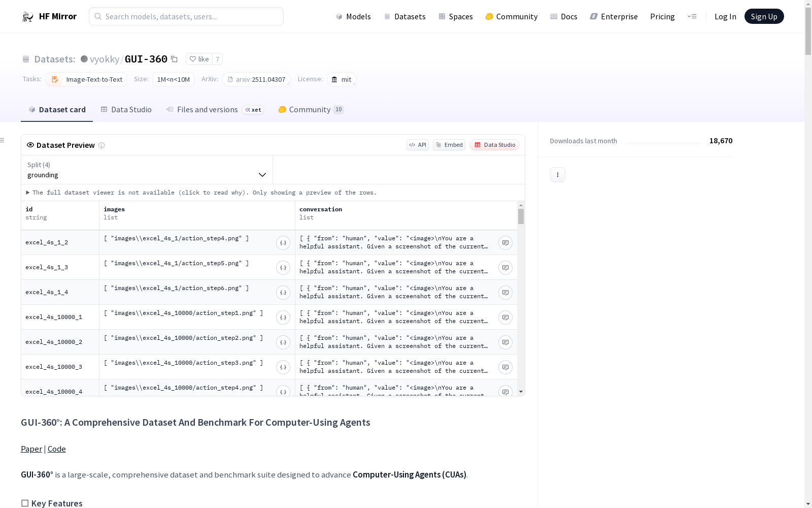The height and width of the screenshot is (508, 812).
Task: Click the preview table scrollbar thumb
Action: click(x=521, y=216)
